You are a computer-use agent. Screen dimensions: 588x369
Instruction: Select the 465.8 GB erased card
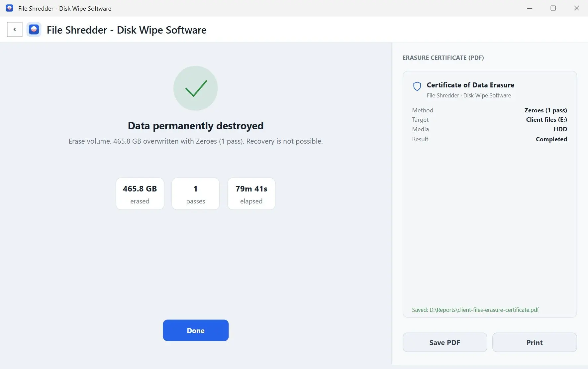click(x=140, y=194)
